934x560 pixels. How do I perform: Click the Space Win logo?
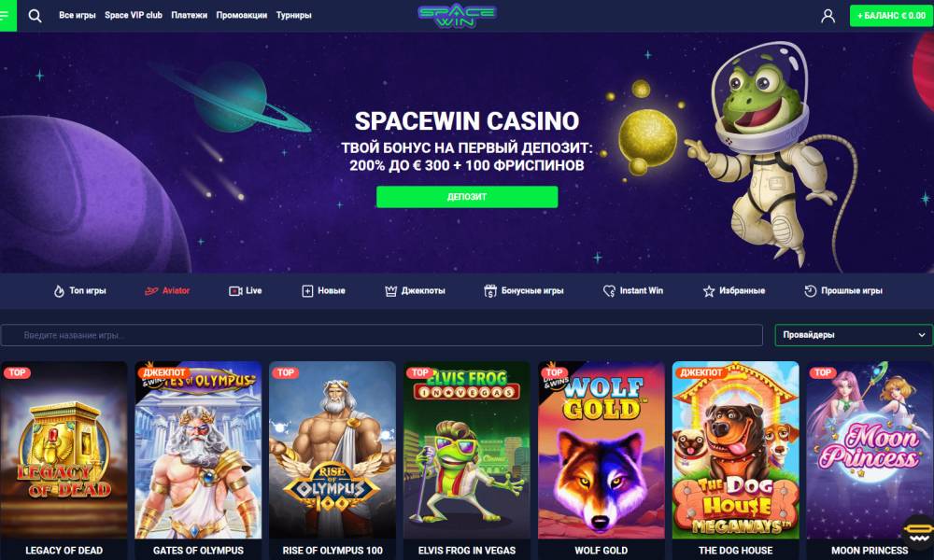coord(457,16)
